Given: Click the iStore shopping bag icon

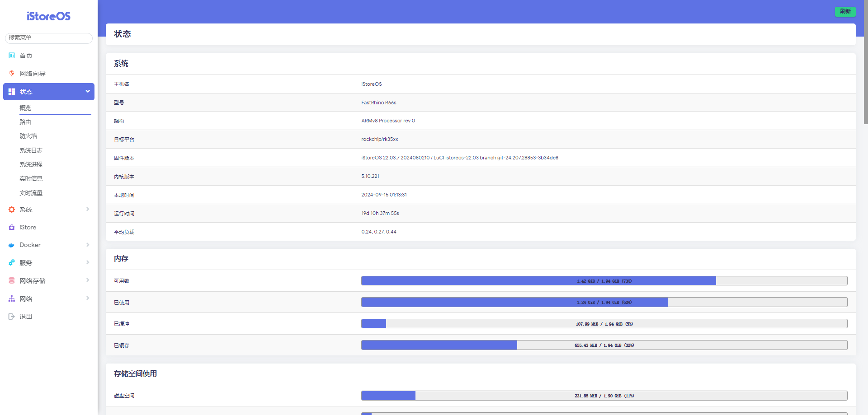Looking at the screenshot, I should click(x=12, y=228).
